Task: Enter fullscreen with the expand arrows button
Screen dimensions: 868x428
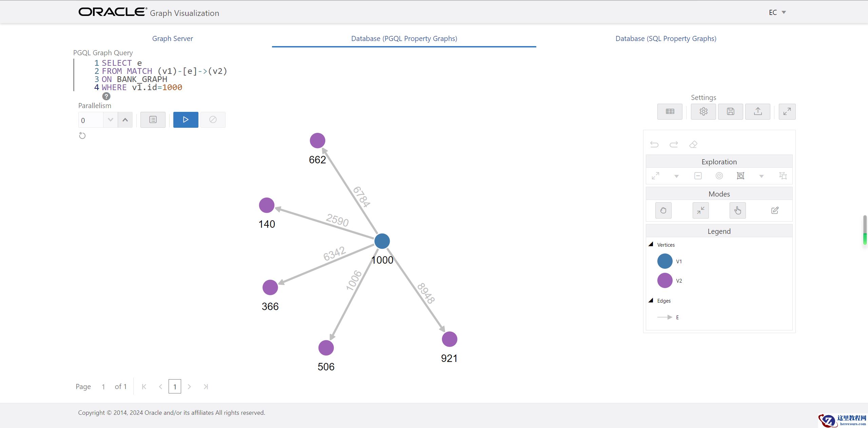Action: (x=787, y=111)
